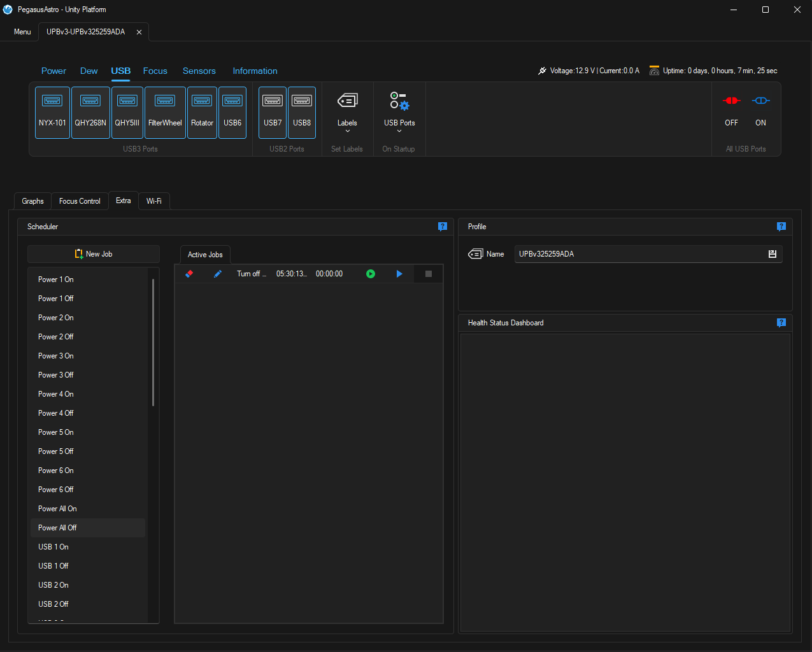Select Power 4 On in job list
The width and height of the screenshot is (812, 652).
click(88, 394)
